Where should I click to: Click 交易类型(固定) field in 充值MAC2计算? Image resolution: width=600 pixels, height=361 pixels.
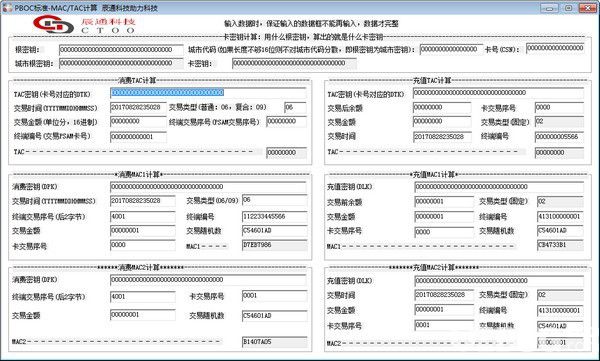pos(560,295)
